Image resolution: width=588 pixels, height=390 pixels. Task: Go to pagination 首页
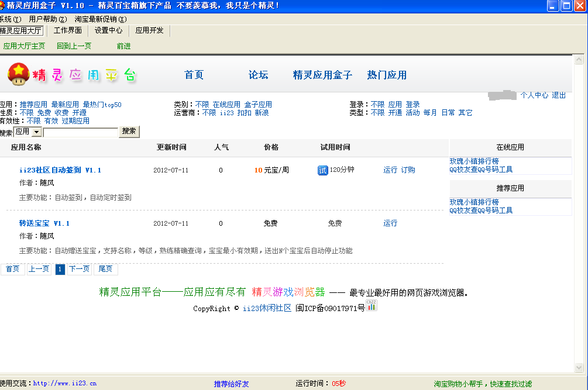click(13, 269)
